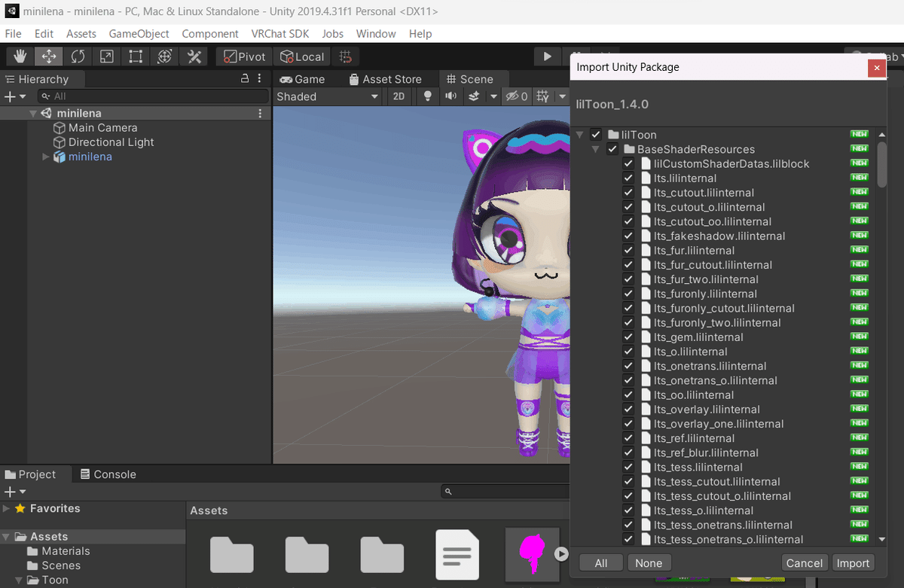The height and width of the screenshot is (588, 904).
Task: Select the Scale tool
Action: [x=106, y=56]
